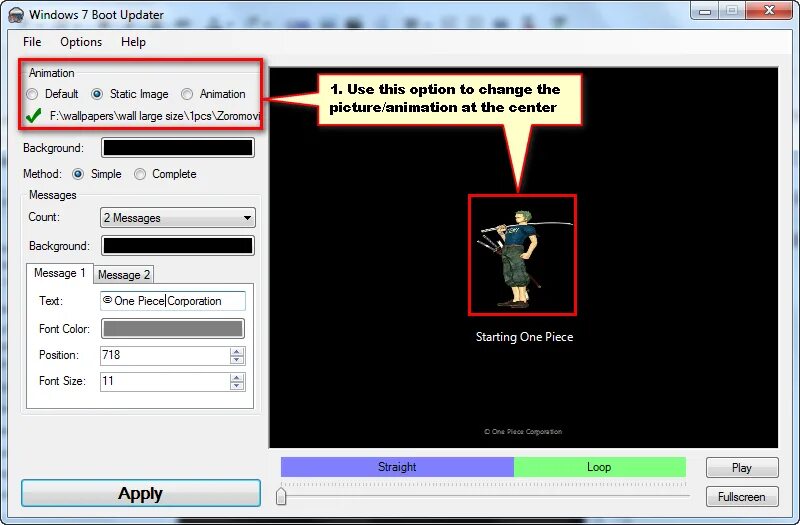Click the 'Starting One Piece' preview text
This screenshot has height=525, width=800.
click(524, 337)
